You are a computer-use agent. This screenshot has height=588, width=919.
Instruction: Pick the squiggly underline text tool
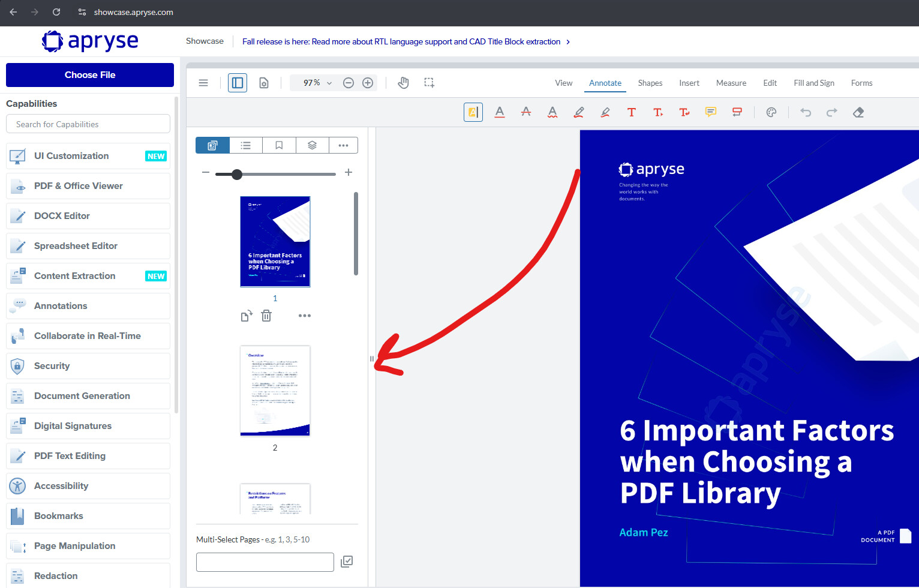552,112
